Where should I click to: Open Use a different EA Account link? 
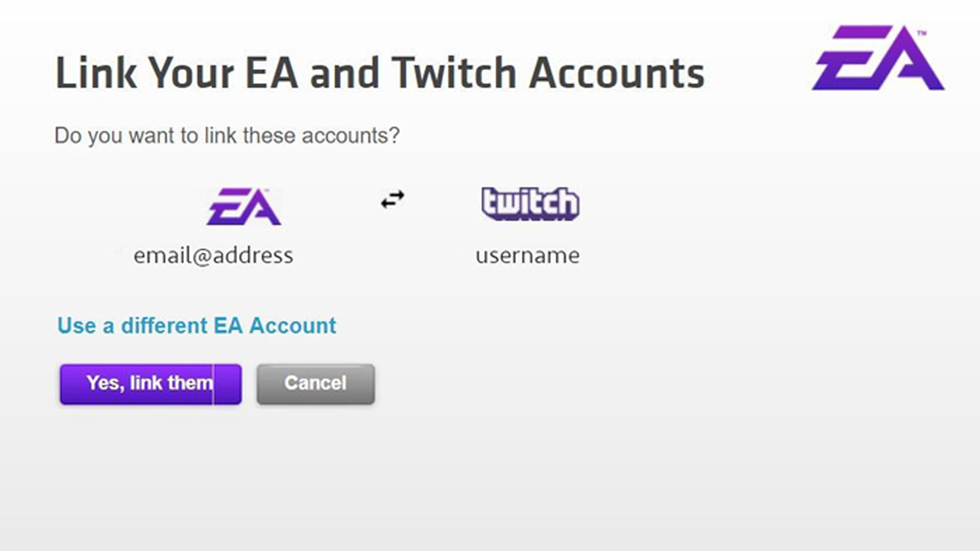coord(197,325)
